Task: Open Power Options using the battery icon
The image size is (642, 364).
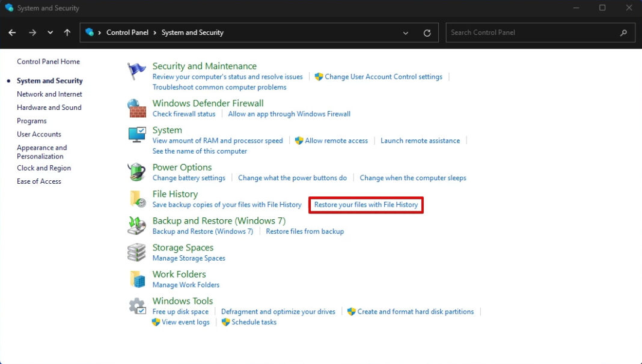Action: click(136, 172)
